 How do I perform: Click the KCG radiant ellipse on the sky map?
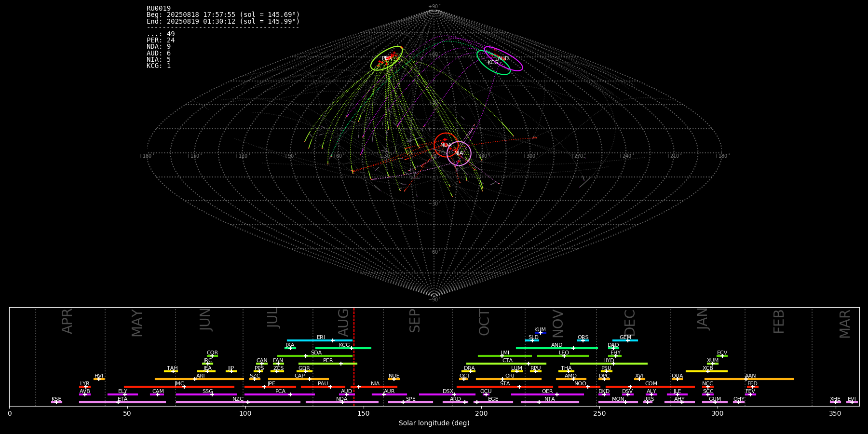(493, 62)
